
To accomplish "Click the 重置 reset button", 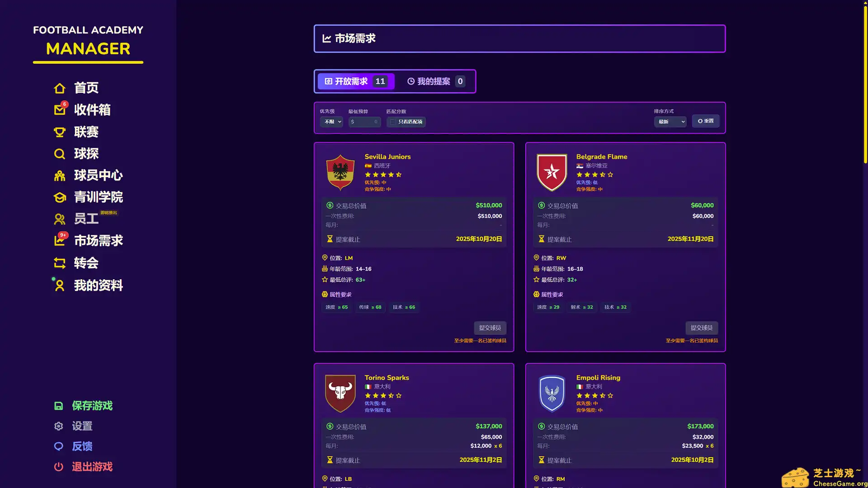I will (x=706, y=121).
